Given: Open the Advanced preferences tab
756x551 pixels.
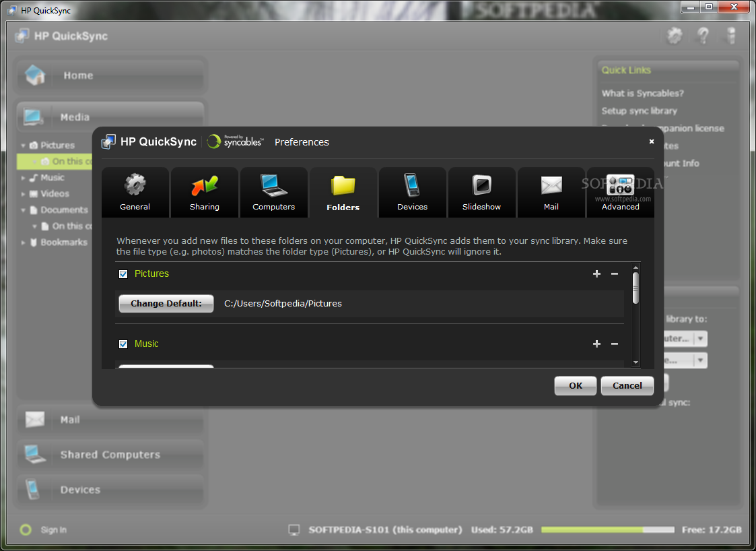Looking at the screenshot, I should click(621, 193).
